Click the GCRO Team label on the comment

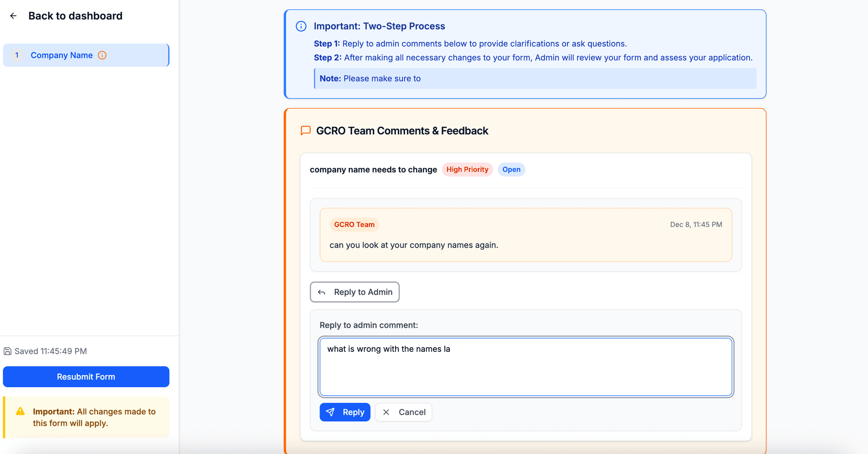[354, 224]
